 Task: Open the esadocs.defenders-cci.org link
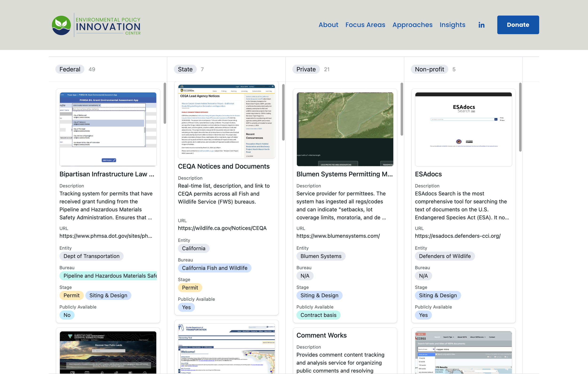[457, 236]
